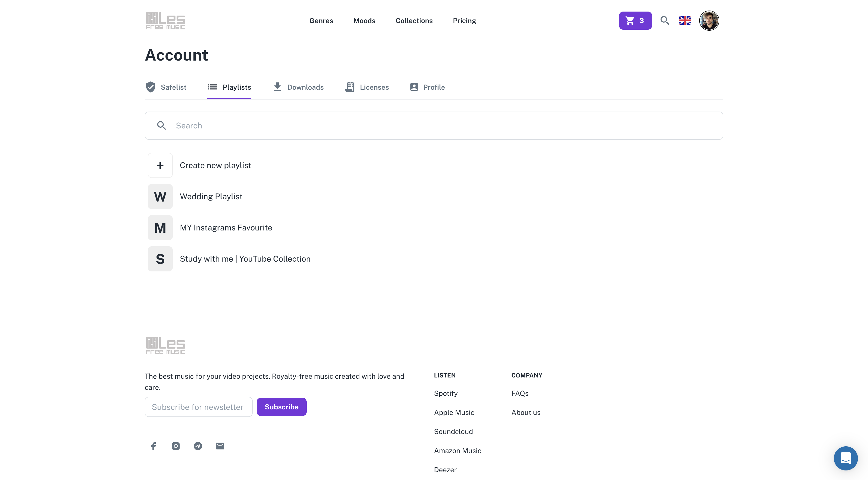Open the Licenses tab

point(367,87)
